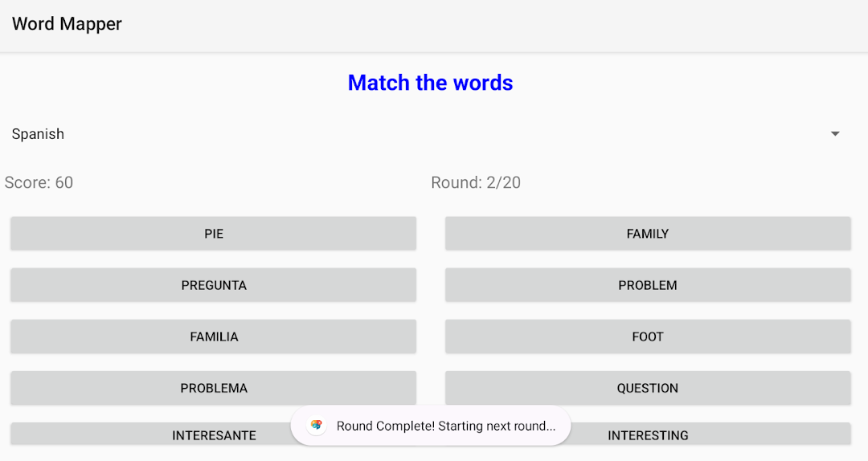Click the empty space right of Spanish label

(x=443, y=134)
